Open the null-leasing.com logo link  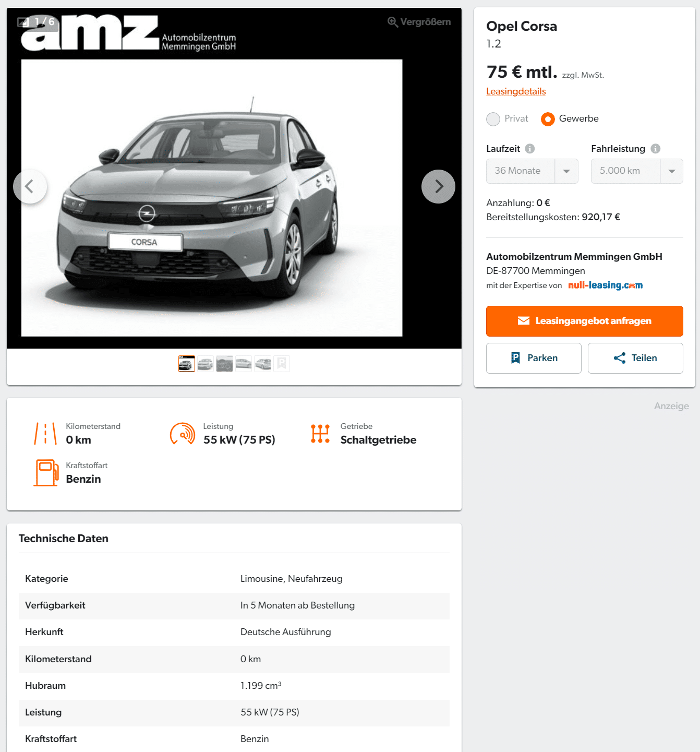[605, 285]
